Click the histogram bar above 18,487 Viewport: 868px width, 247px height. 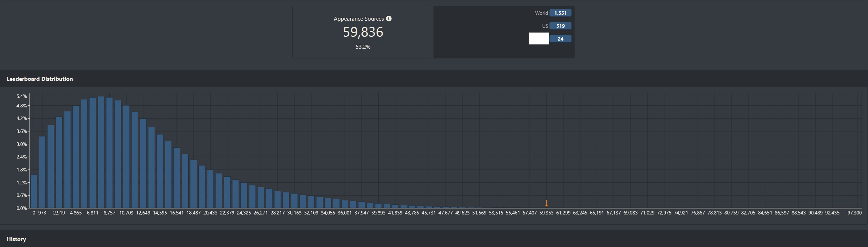coord(194,184)
